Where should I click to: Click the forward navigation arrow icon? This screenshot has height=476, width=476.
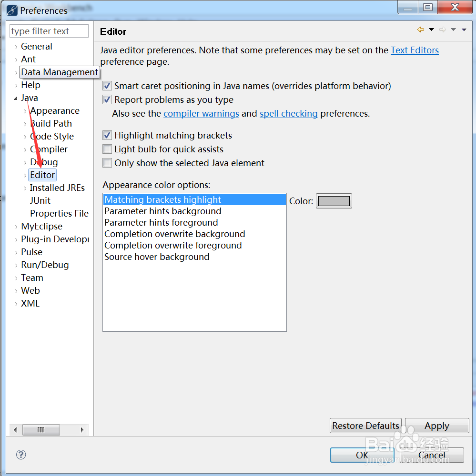pyautogui.click(x=443, y=30)
